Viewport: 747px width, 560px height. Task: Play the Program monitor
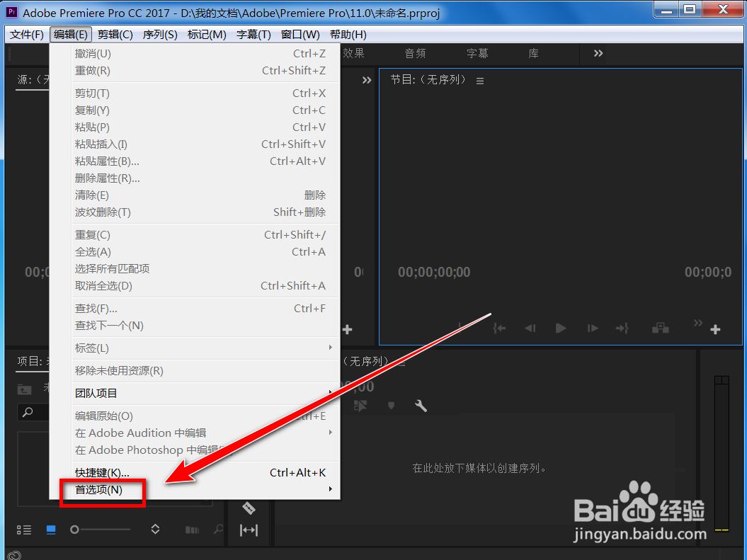click(x=561, y=328)
